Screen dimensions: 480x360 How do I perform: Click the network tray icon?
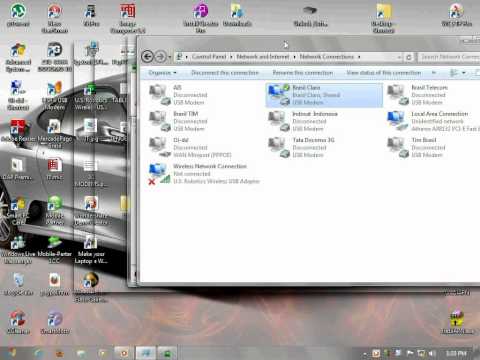[x=421, y=353]
